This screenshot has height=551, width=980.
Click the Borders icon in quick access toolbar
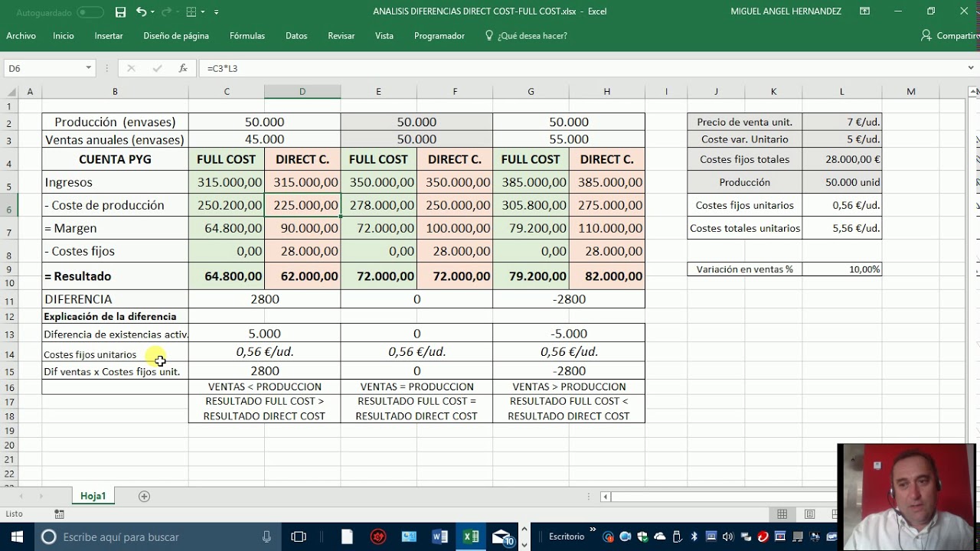coord(191,11)
